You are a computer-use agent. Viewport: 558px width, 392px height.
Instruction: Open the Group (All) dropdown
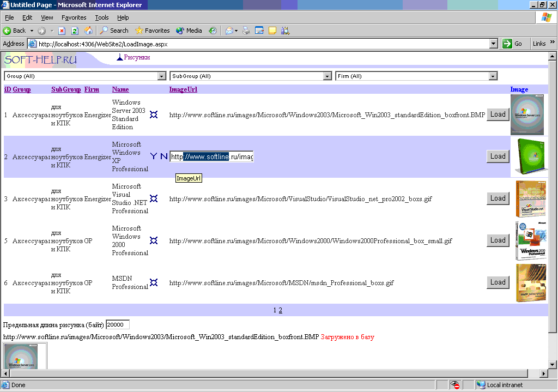[162, 76]
